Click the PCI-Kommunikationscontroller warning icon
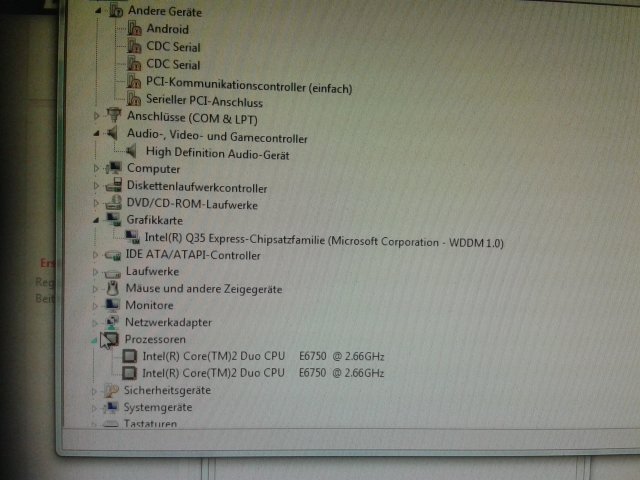 pyautogui.click(x=133, y=81)
